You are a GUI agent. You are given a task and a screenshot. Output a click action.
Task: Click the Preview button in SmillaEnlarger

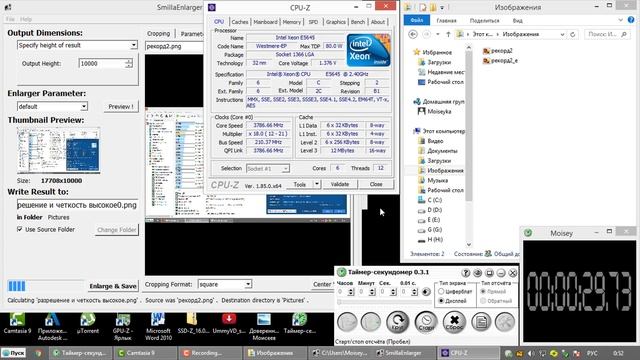(120, 107)
